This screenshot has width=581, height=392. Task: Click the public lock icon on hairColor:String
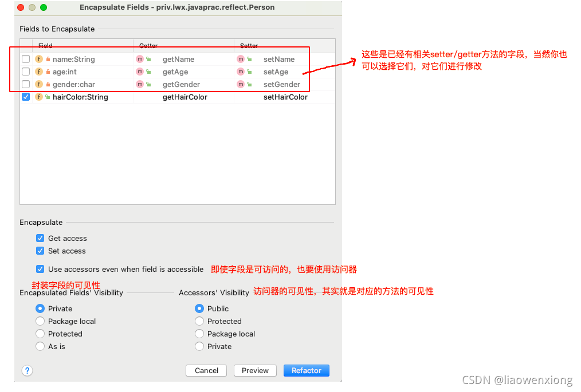pyautogui.click(x=48, y=97)
